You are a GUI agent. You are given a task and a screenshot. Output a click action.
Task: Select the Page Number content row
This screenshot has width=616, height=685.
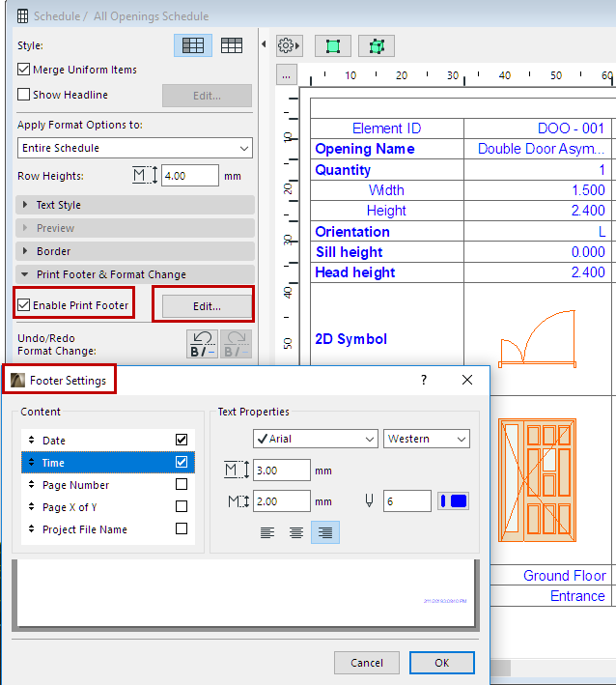[108, 484]
